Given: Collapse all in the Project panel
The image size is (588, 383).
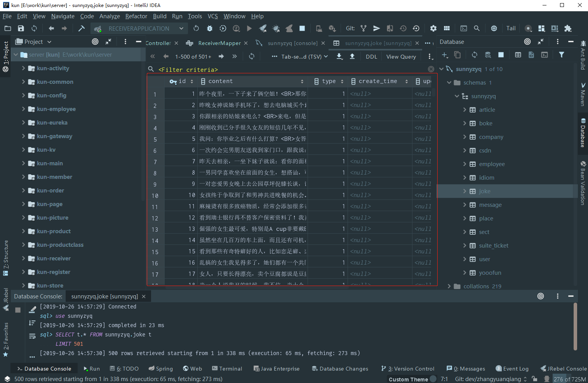Looking at the screenshot, I should pyautogui.click(x=108, y=42).
